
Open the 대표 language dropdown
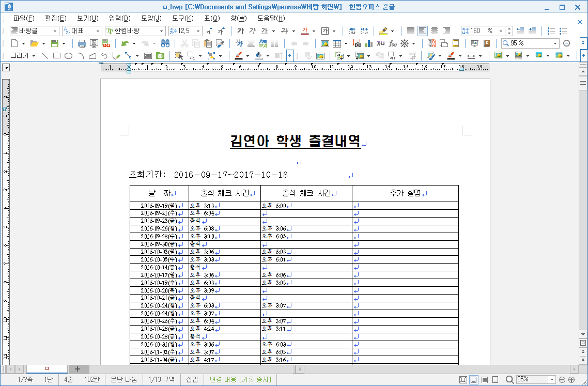[x=98, y=31]
